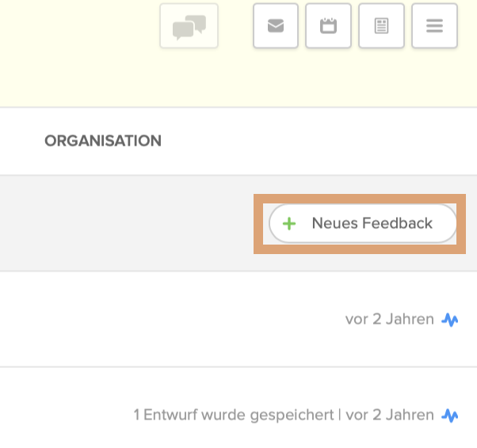This screenshot has height=448, width=477.
Task: Open the chat bubbles conversation icon
Action: coord(189,26)
